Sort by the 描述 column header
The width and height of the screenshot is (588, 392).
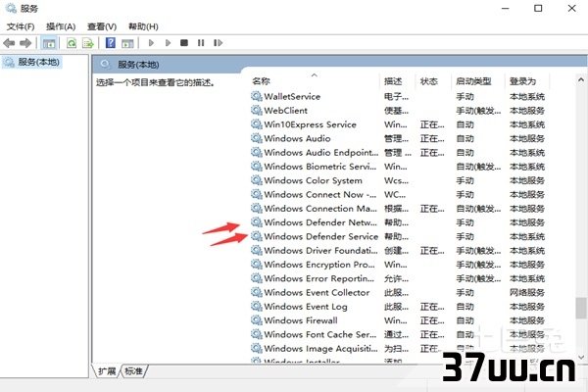393,81
